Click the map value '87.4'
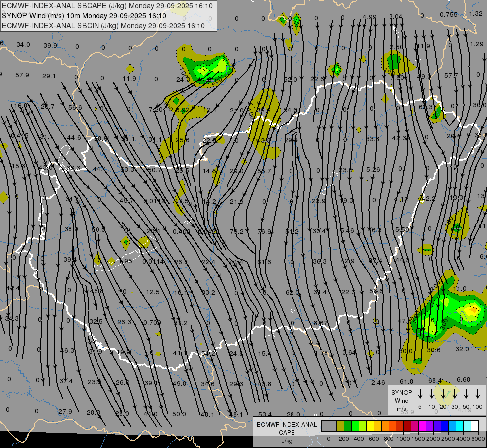 point(375,260)
